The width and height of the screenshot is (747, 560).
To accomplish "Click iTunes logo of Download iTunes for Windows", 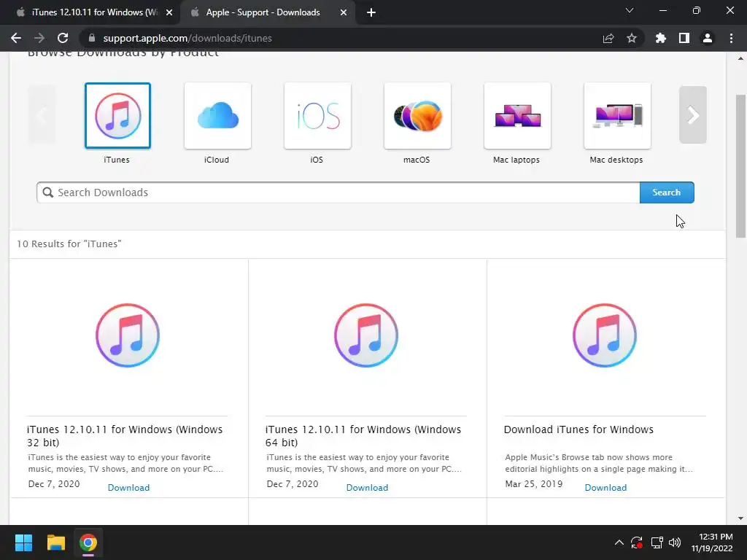I will pos(605,335).
